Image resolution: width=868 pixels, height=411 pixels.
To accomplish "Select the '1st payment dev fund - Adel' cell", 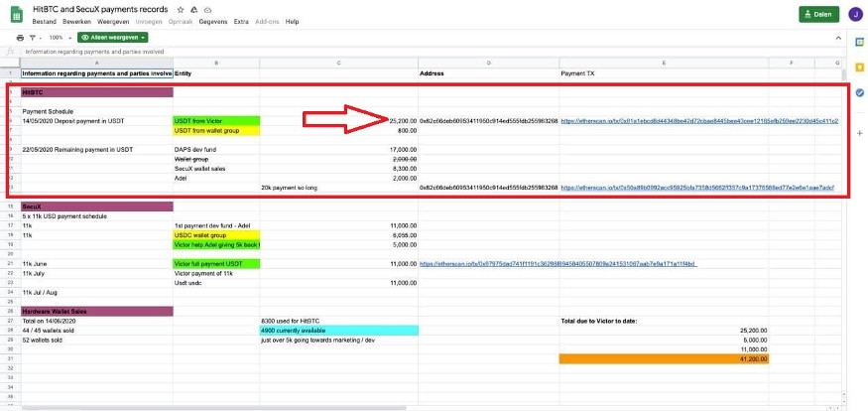I will tap(216, 226).
